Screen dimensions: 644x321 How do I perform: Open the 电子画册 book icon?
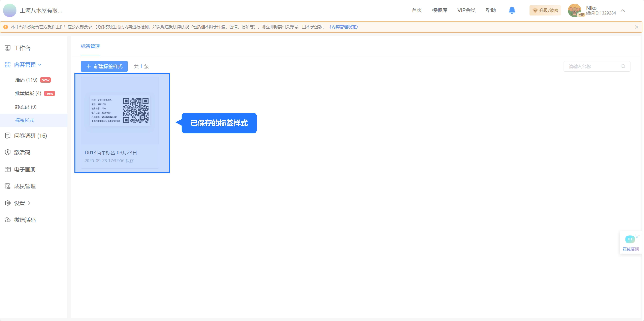tap(8, 169)
